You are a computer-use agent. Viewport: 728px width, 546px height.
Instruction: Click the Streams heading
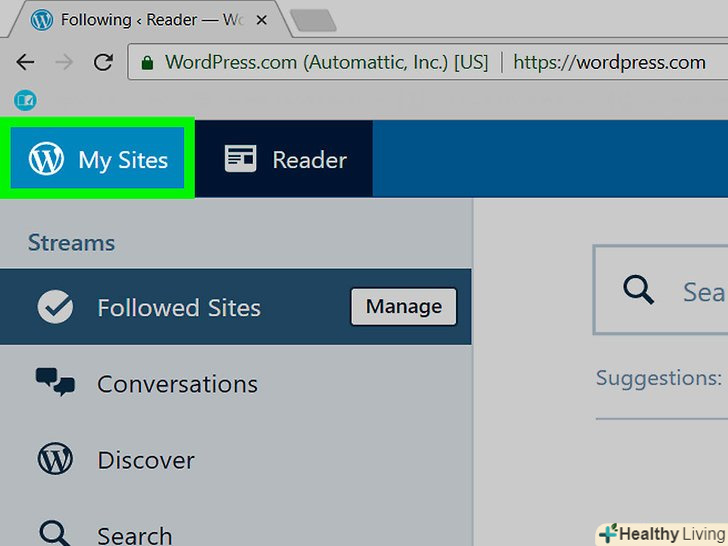(x=71, y=243)
